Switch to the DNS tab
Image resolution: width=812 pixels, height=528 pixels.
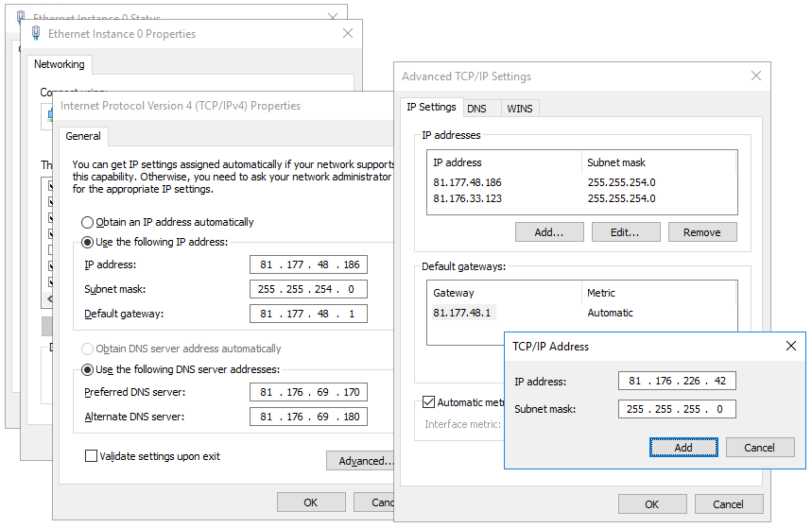pyautogui.click(x=476, y=109)
